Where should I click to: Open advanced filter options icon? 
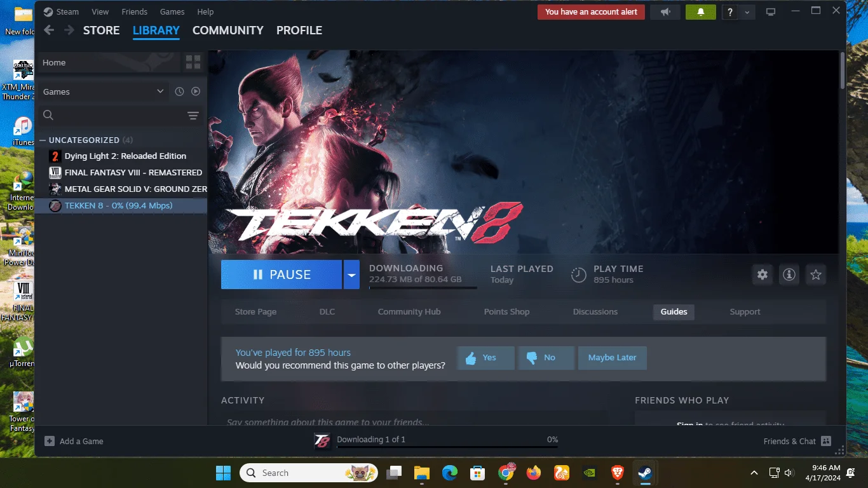(193, 115)
